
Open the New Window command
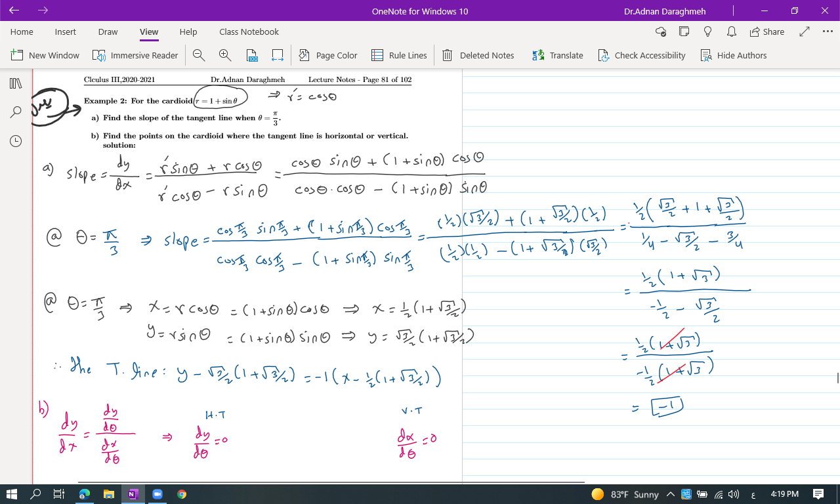tap(45, 55)
